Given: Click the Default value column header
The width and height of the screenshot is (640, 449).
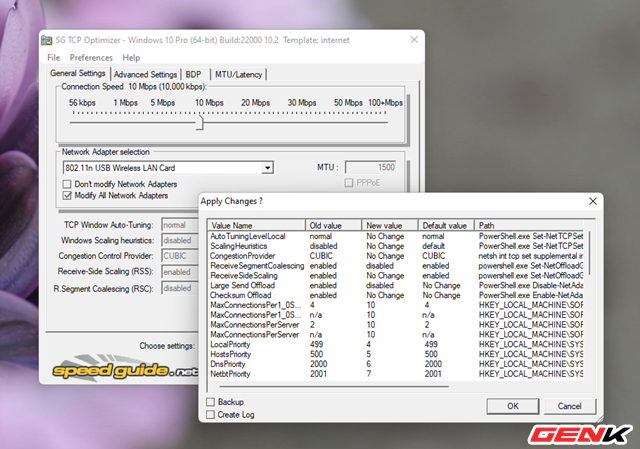Looking at the screenshot, I should tap(446, 225).
